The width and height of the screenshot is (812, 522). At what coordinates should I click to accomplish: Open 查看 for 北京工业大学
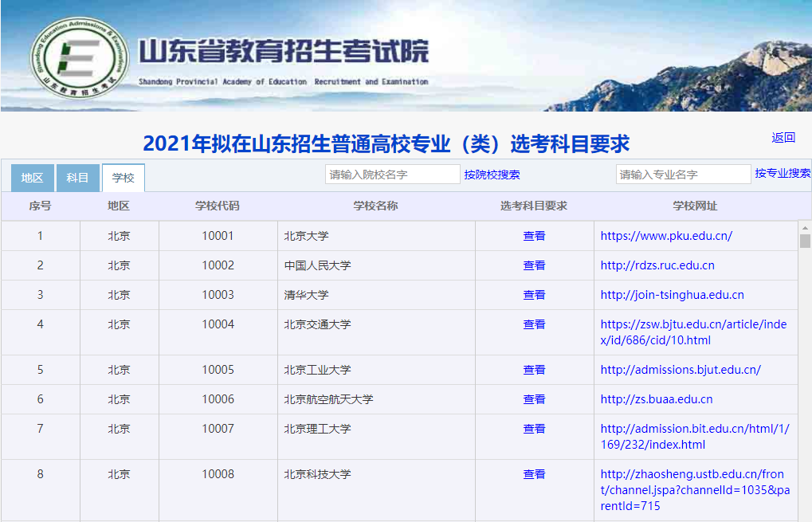pyautogui.click(x=534, y=370)
